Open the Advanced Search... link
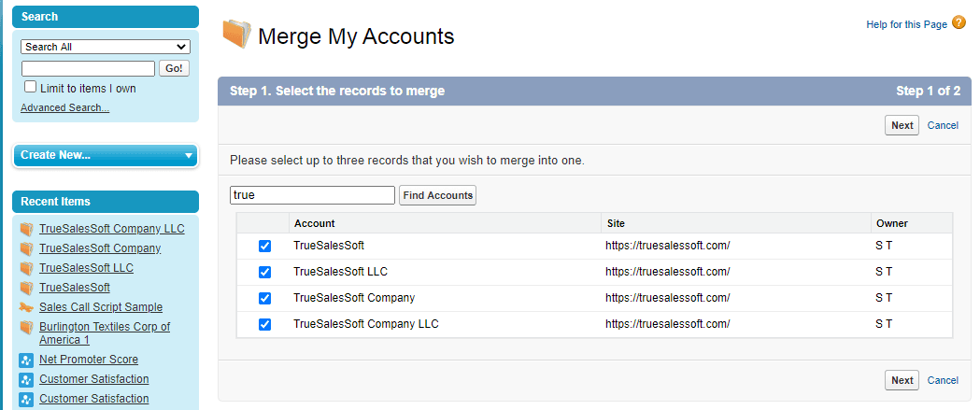The height and width of the screenshot is (410, 980). (65, 107)
